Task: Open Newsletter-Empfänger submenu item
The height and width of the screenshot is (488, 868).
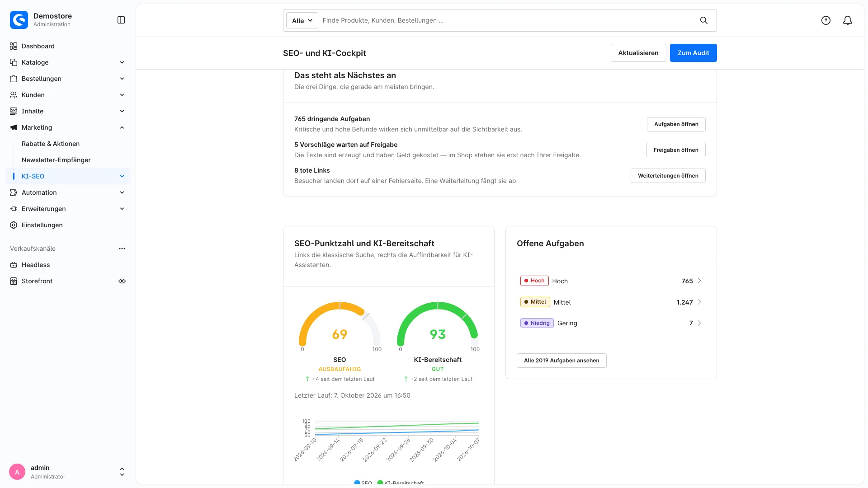Action: [56, 160]
